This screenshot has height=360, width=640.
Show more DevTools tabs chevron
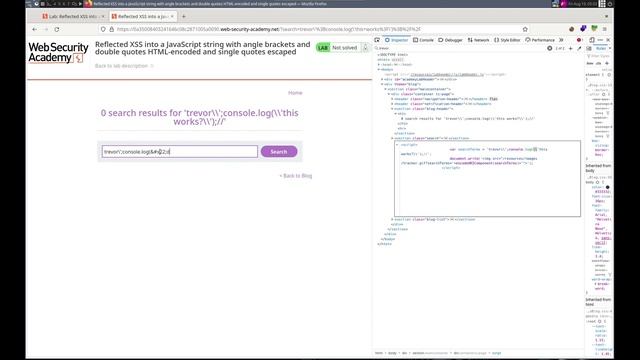coord(561,40)
